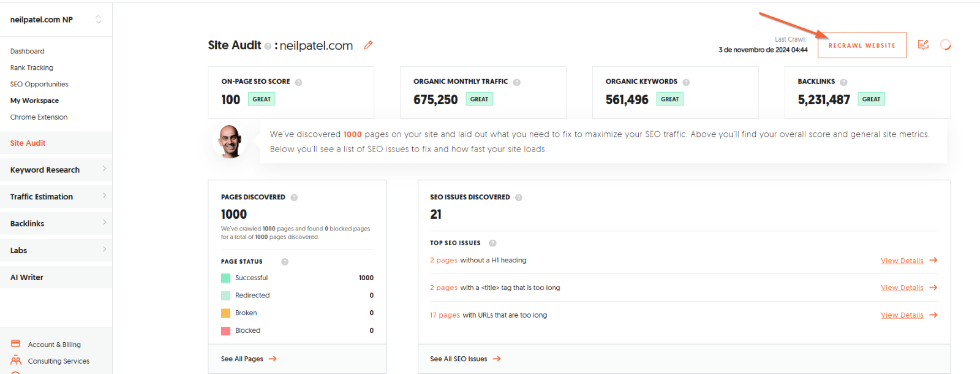Open the help icon beside Site Audit title
This screenshot has width=980, height=374.
pos(268,46)
